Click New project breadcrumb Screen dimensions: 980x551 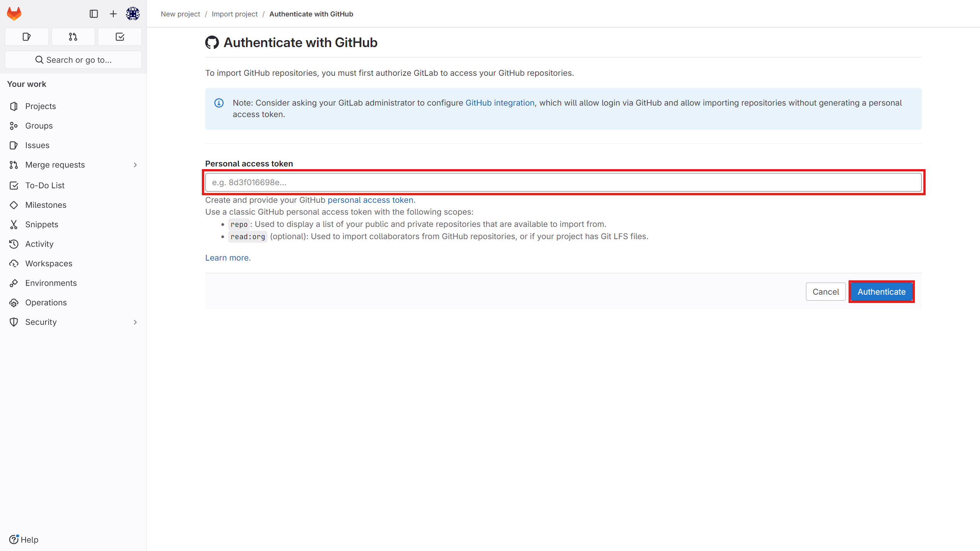(180, 14)
